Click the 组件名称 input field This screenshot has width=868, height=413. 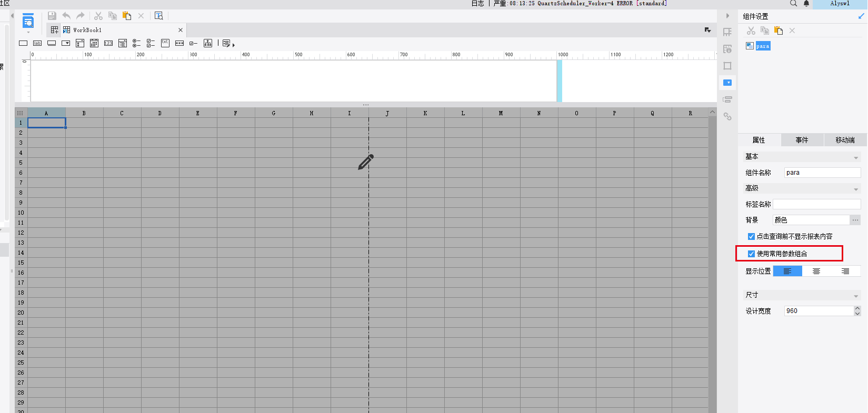(822, 173)
